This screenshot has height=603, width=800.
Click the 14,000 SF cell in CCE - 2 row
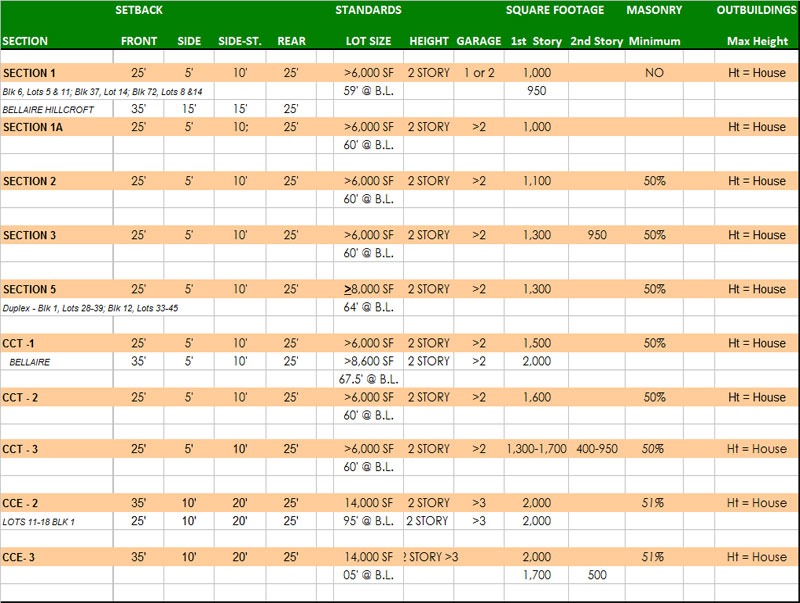point(368,503)
